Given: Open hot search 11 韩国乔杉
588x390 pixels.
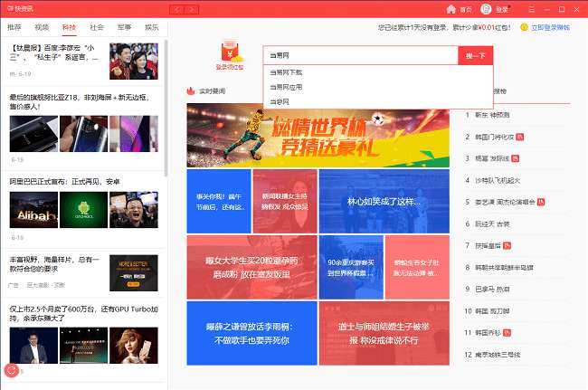Looking at the screenshot, I should click(x=488, y=333).
